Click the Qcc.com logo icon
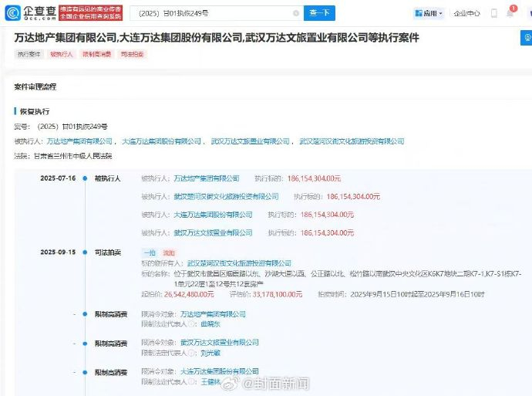This screenshot has height=396, width=532. [x=13, y=13]
